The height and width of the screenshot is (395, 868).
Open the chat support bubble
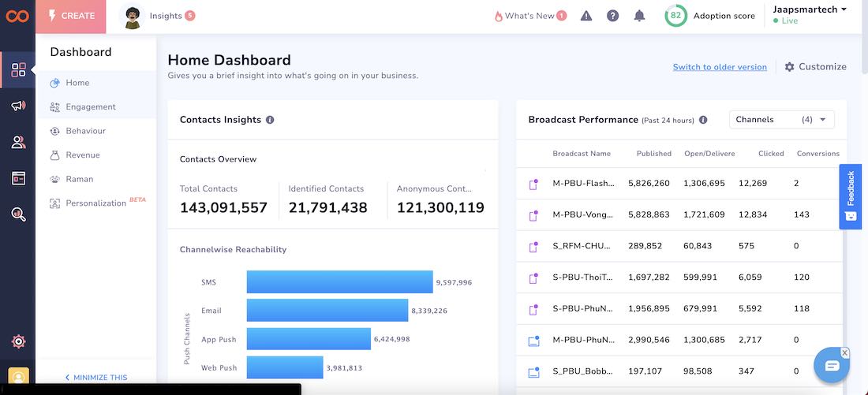(832, 365)
